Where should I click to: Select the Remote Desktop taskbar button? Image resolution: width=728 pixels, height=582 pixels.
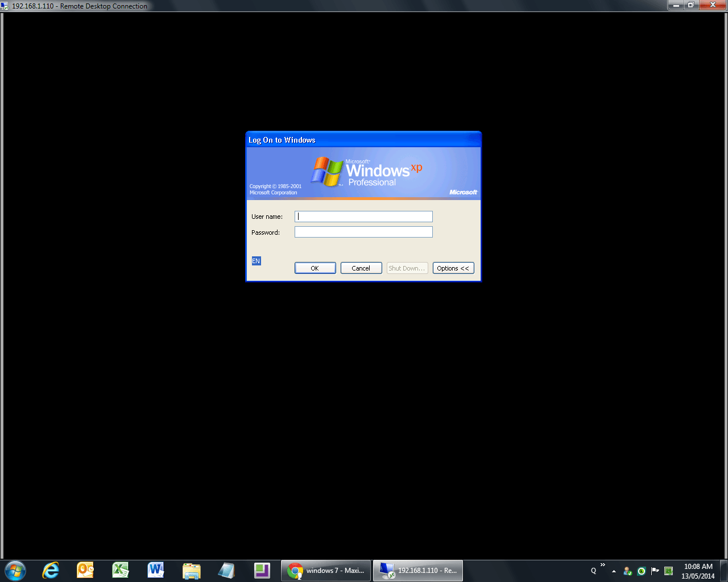point(418,571)
